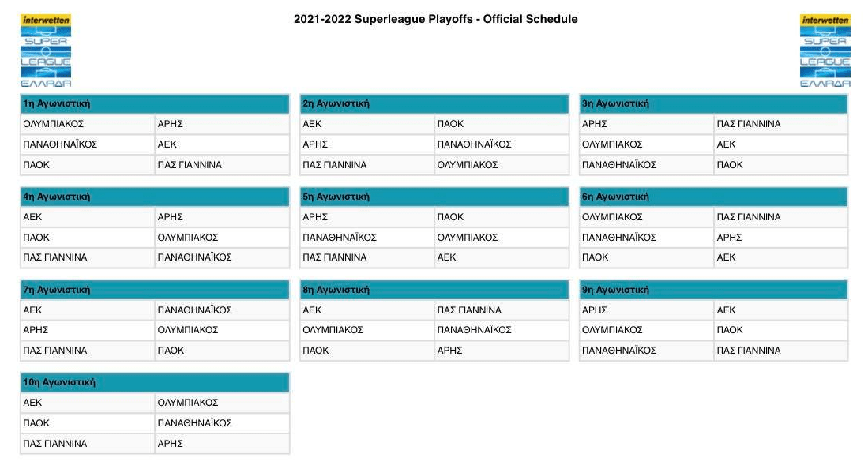Click the 10η Αγωνιστική header
The height and width of the screenshot is (469, 868).
pos(59,382)
